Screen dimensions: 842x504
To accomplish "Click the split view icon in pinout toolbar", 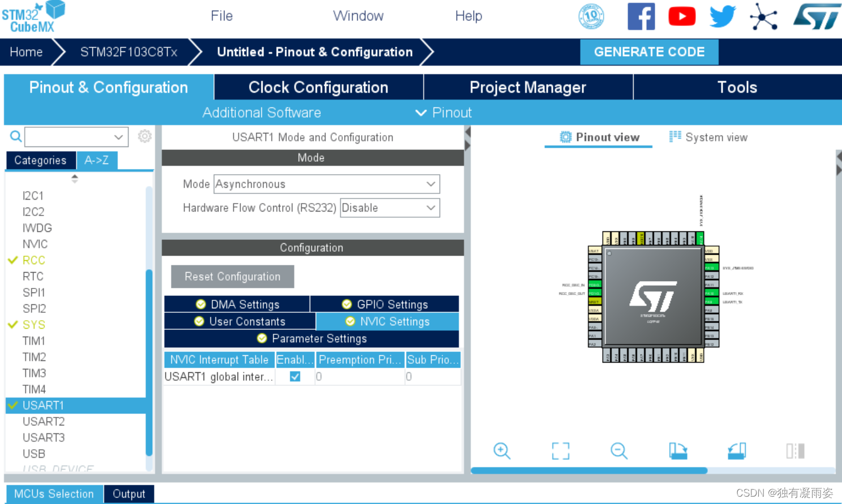I will point(795,451).
